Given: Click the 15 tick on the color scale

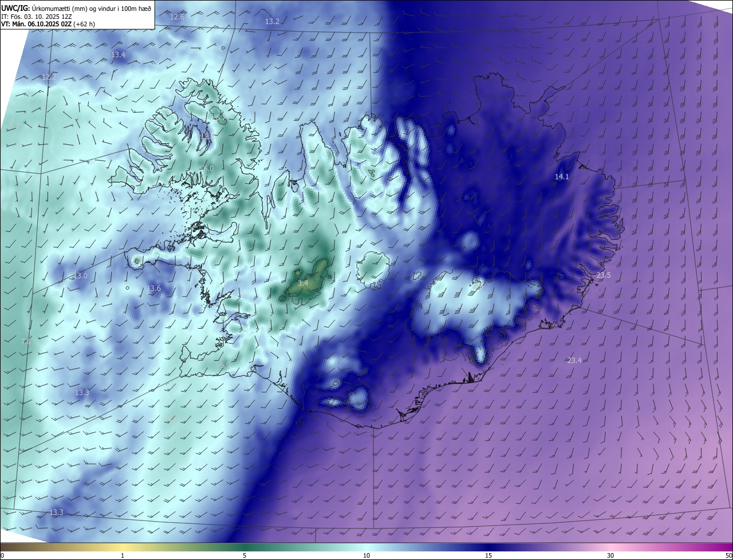Looking at the screenshot, I should pos(488,555).
